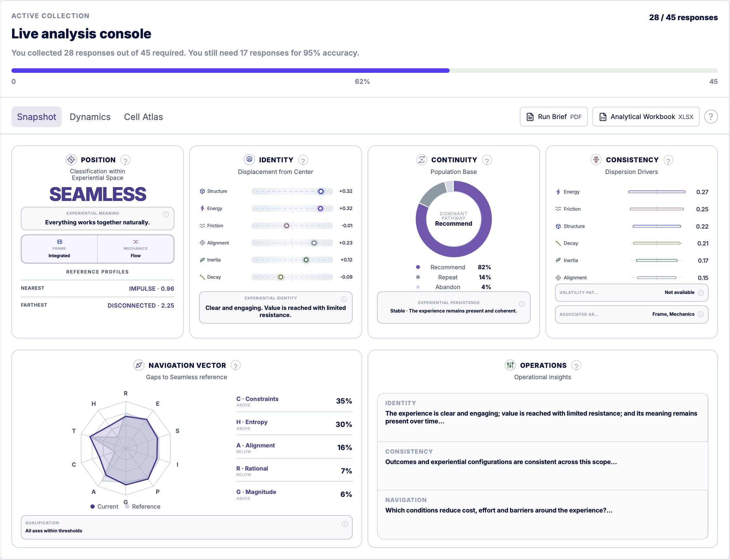Expand the Consistency operational insight

point(542,466)
